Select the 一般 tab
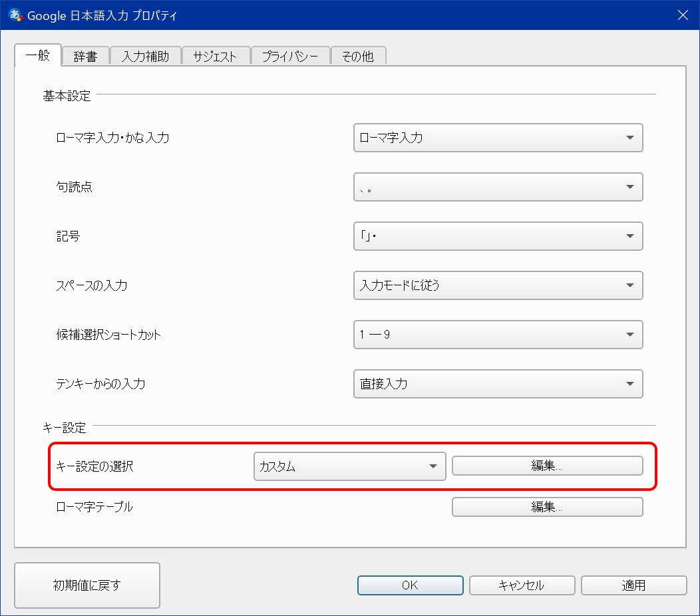700x616 pixels. (38, 55)
